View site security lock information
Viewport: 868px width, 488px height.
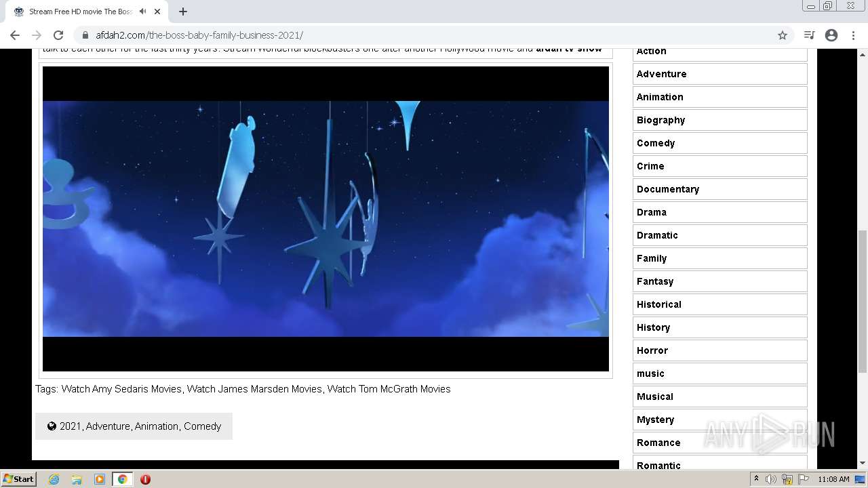pos(85,35)
